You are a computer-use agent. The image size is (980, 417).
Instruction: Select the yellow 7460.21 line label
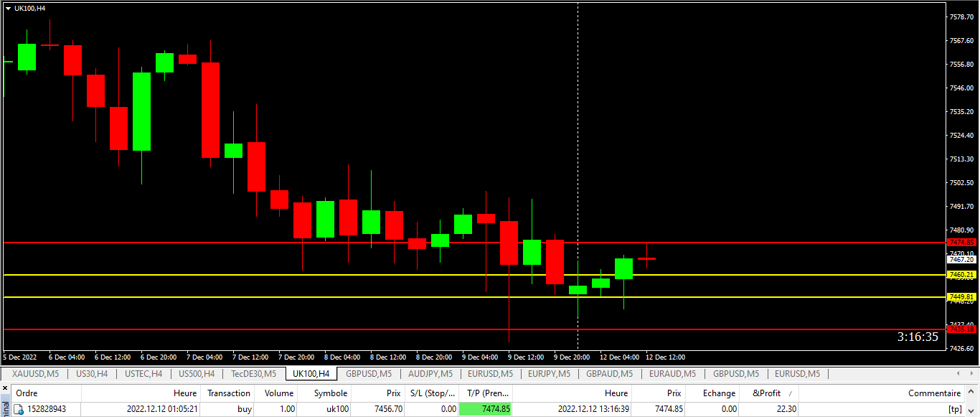coord(961,275)
